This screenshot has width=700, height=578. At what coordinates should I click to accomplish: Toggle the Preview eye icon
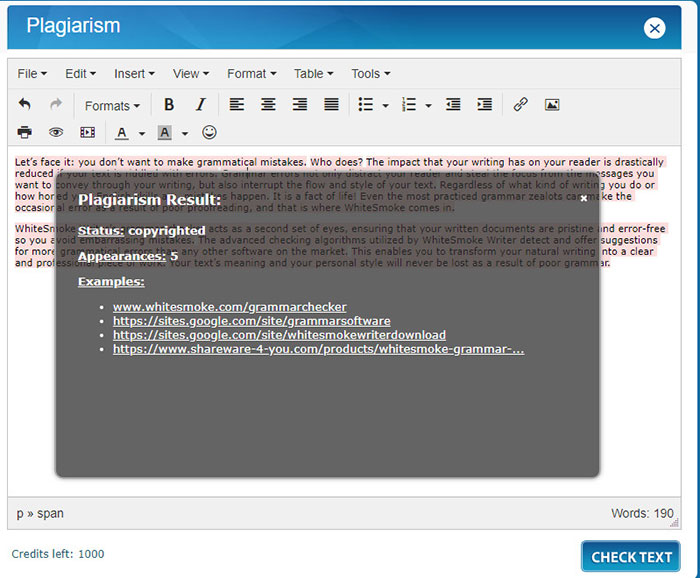[x=56, y=133]
